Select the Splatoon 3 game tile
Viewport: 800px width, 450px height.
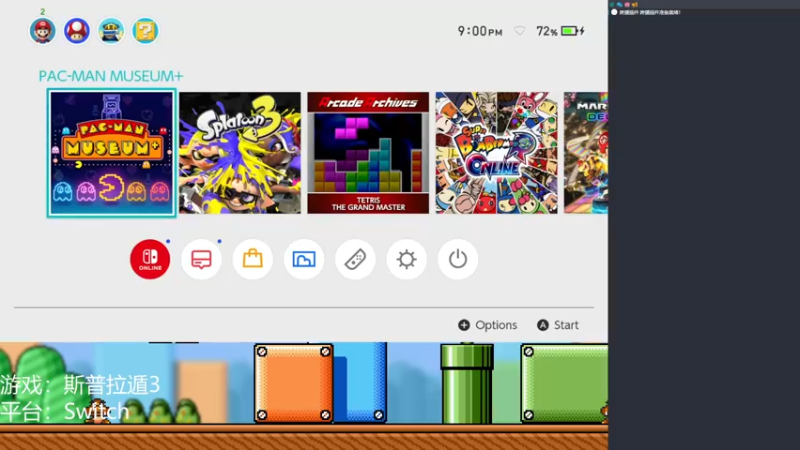click(x=240, y=153)
